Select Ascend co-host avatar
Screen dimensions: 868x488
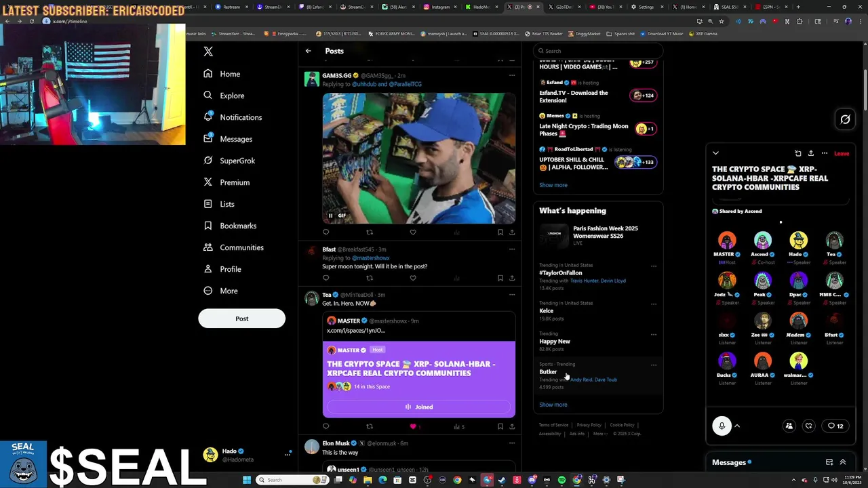(763, 241)
